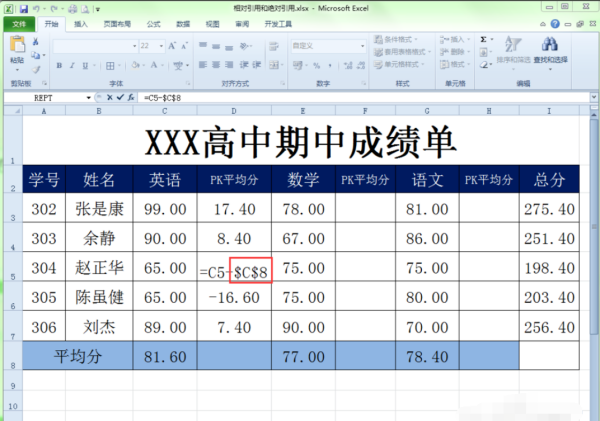The image size is (600, 421).
Task: Toggle wrap text button
Action: 274,46
